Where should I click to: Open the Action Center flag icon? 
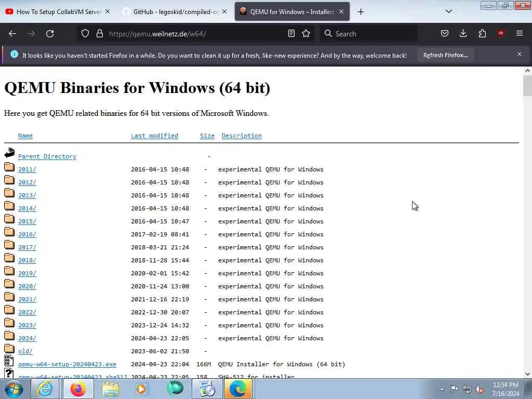(454, 389)
